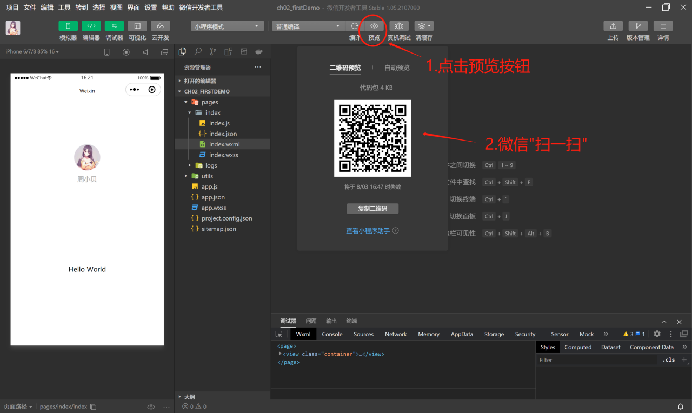This screenshot has height=414, width=693.
Task: Select the Source Control branch icon
Action: [213, 52]
